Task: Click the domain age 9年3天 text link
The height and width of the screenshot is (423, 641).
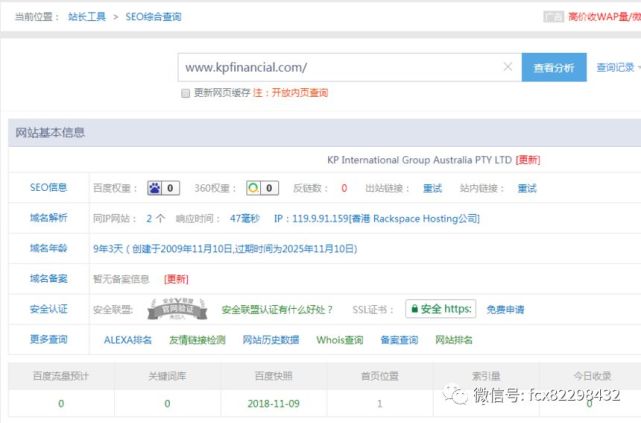Action: (225, 249)
